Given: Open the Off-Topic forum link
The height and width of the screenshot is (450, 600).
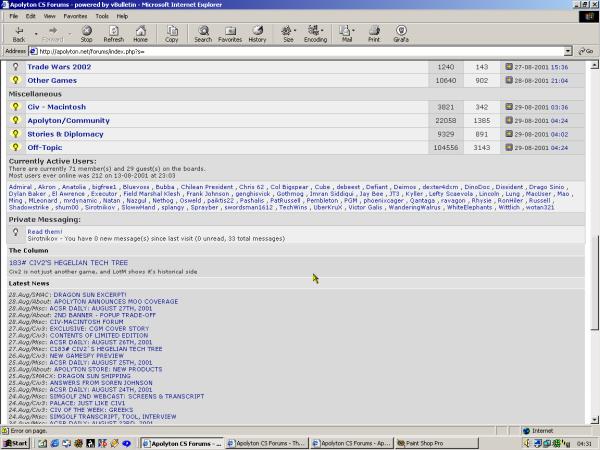Looking at the screenshot, I should pyautogui.click(x=45, y=147).
